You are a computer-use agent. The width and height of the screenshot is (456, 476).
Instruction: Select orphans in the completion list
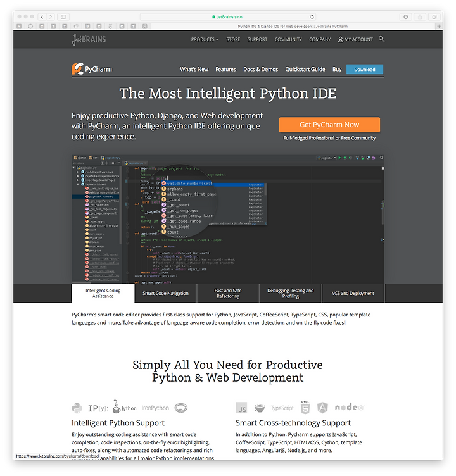coord(175,189)
